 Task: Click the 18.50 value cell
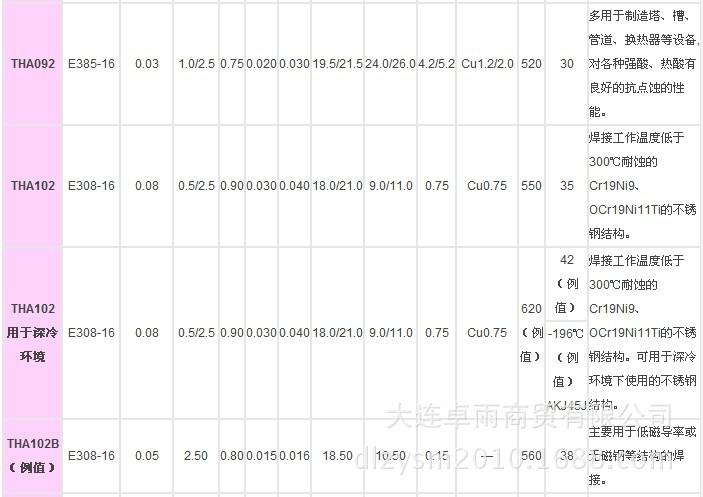coord(337,456)
